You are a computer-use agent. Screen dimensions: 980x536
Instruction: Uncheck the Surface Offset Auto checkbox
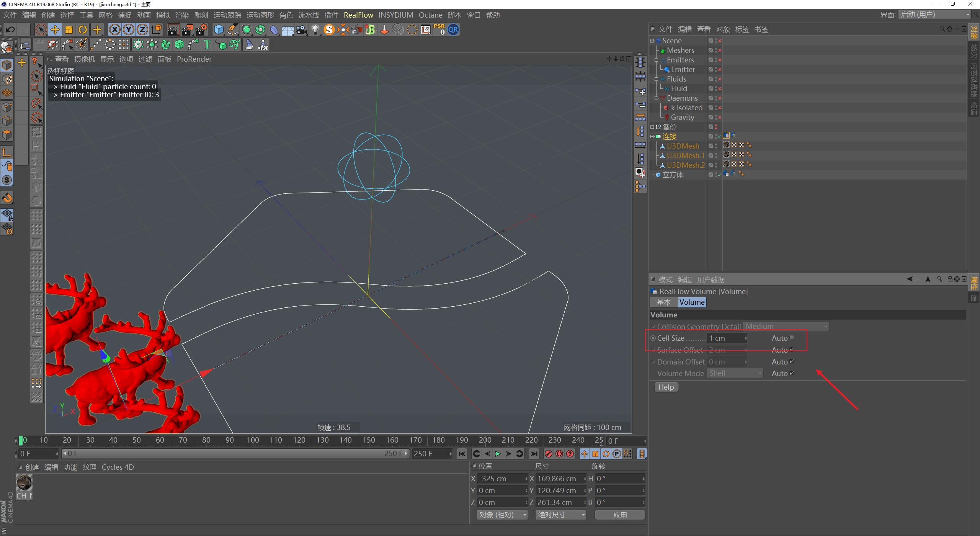[x=792, y=350]
